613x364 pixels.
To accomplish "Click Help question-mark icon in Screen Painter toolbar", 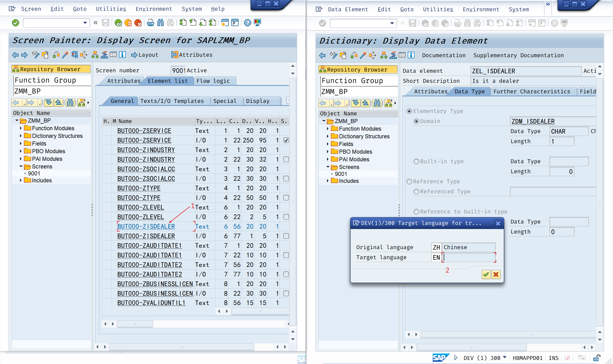I will point(247,23).
